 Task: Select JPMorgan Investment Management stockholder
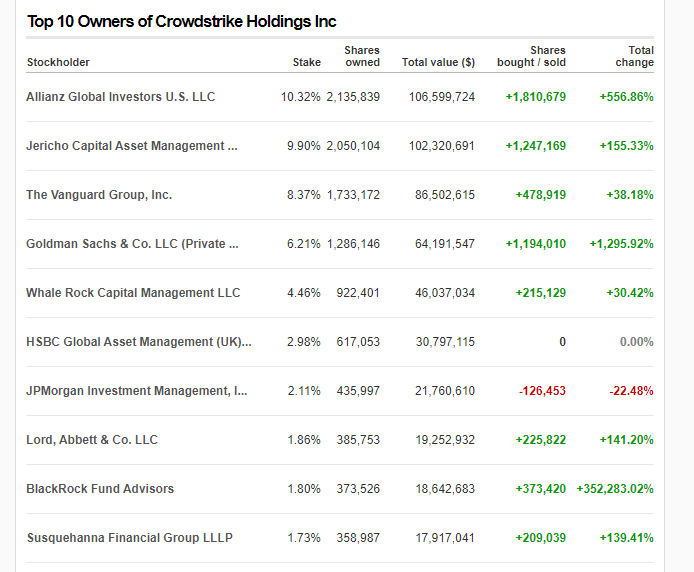(x=137, y=391)
